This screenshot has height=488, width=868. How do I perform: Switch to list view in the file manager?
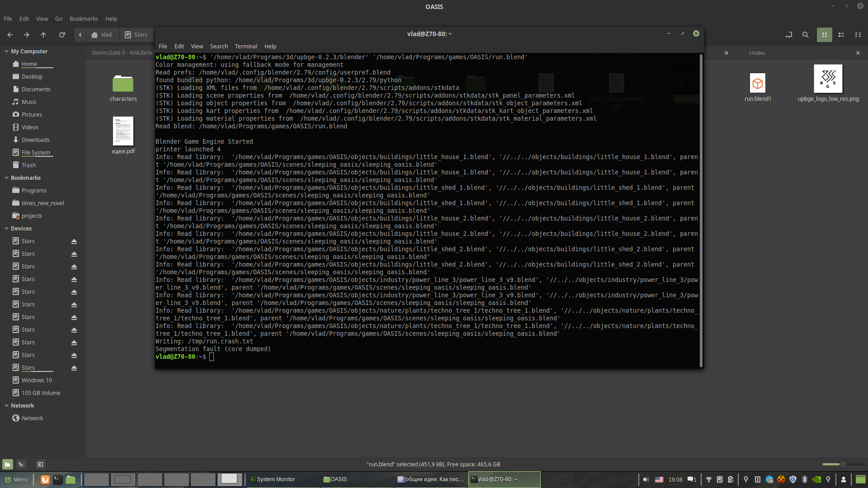[842, 34]
